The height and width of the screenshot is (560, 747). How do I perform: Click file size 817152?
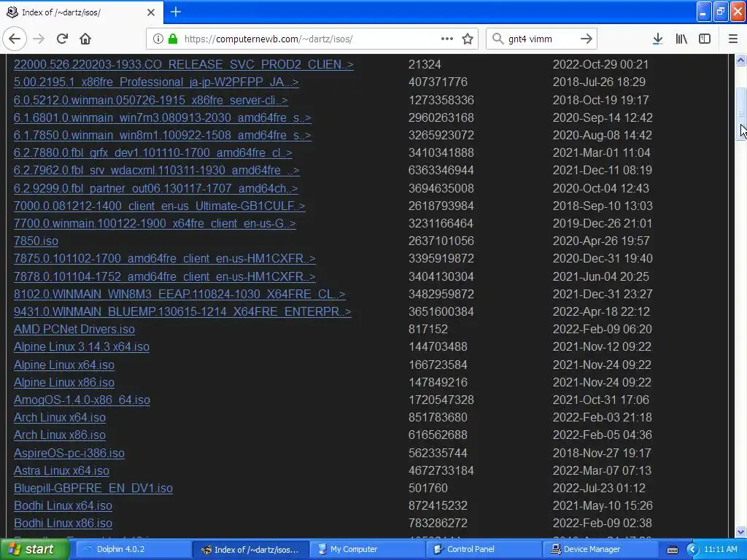[427, 329]
